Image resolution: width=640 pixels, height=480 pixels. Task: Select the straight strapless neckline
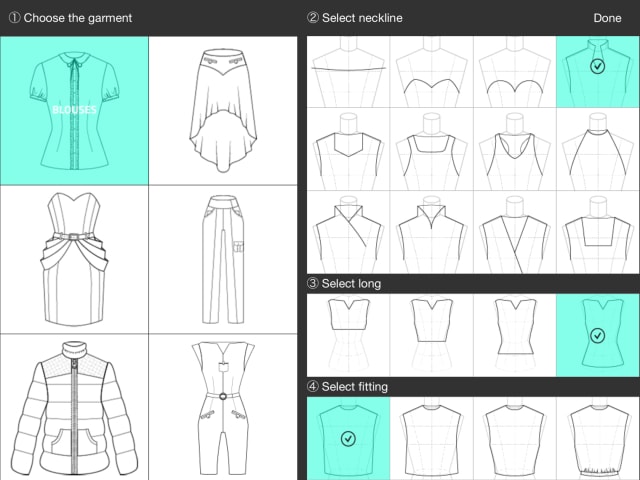[x=348, y=72]
